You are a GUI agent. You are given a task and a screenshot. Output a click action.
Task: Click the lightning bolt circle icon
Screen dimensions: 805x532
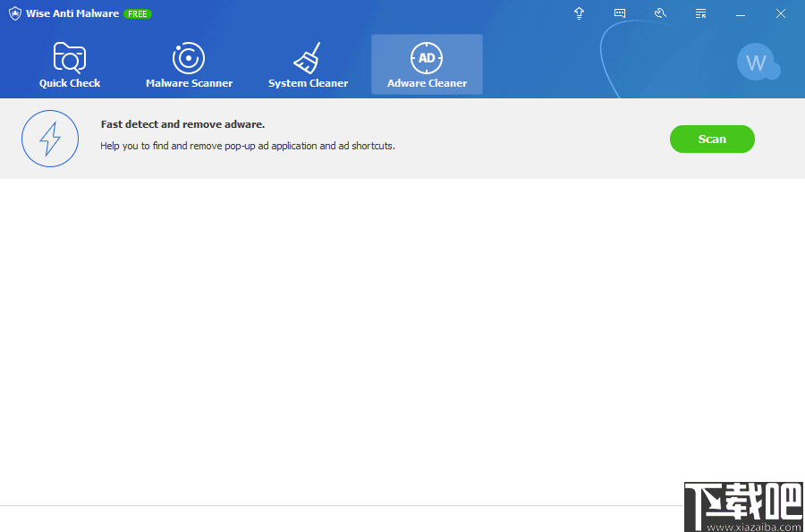click(50, 139)
